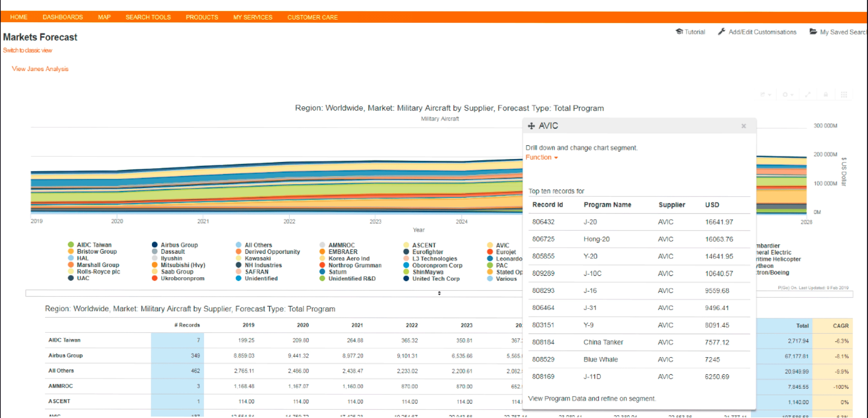Click the CAGR column header
Image resolution: width=868 pixels, height=418 pixels.
coord(840,326)
